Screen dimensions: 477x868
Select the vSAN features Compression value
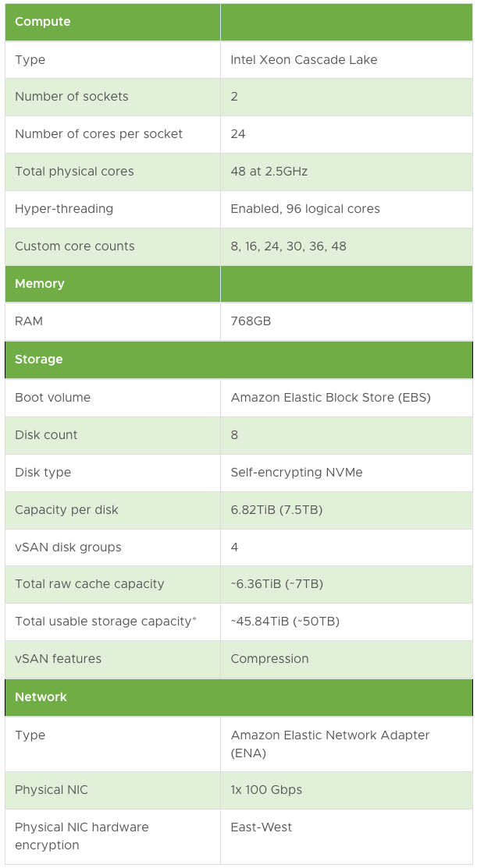pyautogui.click(x=269, y=659)
